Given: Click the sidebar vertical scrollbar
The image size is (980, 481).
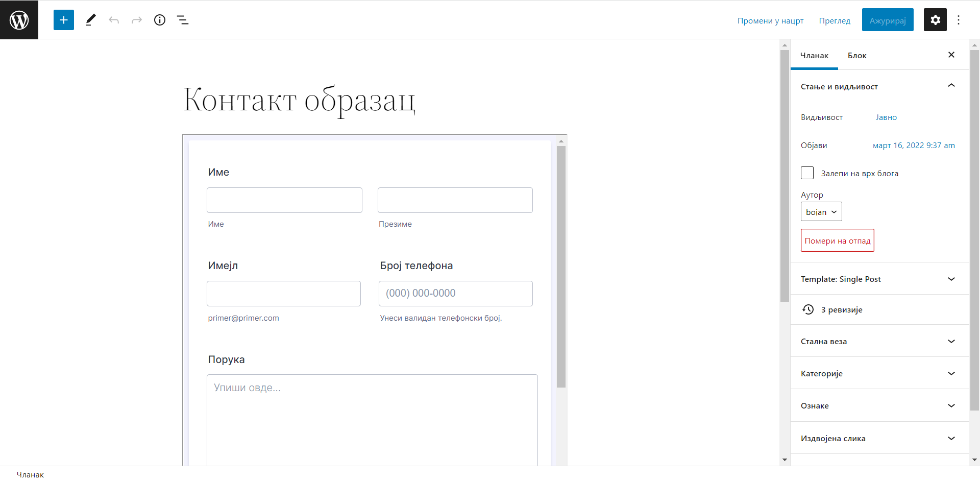Looking at the screenshot, I should [974, 230].
